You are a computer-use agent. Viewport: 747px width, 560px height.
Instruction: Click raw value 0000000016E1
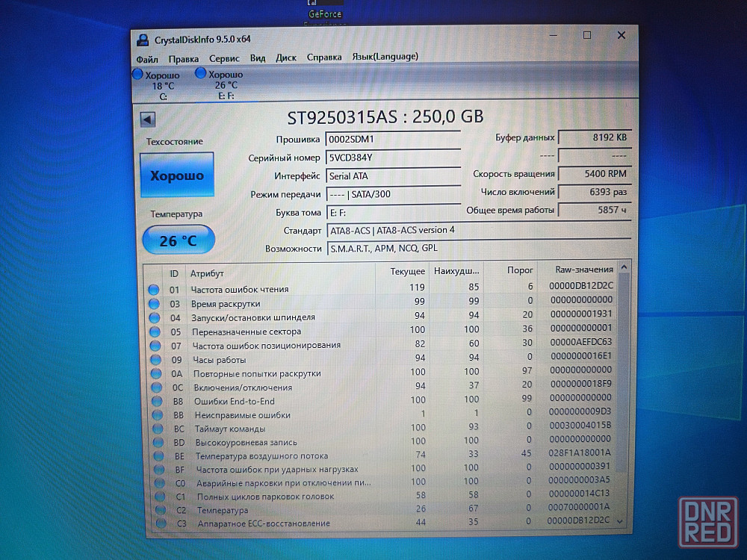pos(581,355)
